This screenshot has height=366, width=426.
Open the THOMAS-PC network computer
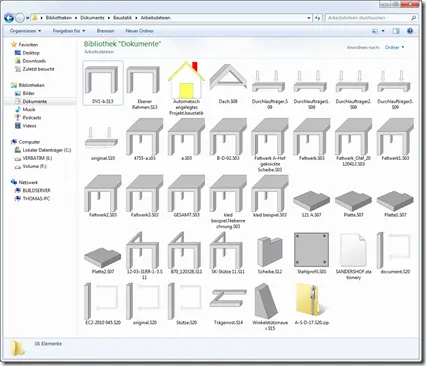[36, 199]
